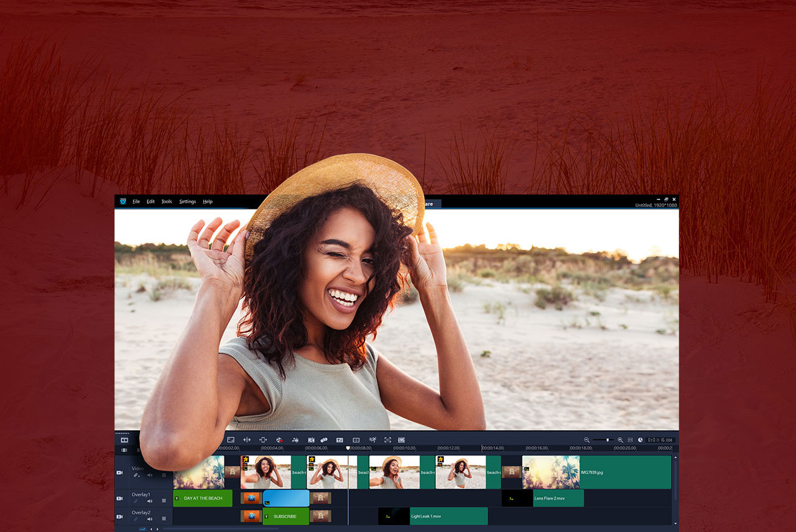
Task: Click the Overlay2 track label
Action: tap(141, 513)
